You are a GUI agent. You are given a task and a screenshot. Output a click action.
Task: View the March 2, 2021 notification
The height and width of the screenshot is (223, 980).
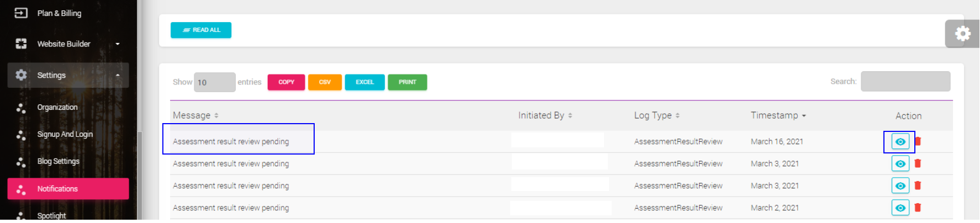(900, 208)
